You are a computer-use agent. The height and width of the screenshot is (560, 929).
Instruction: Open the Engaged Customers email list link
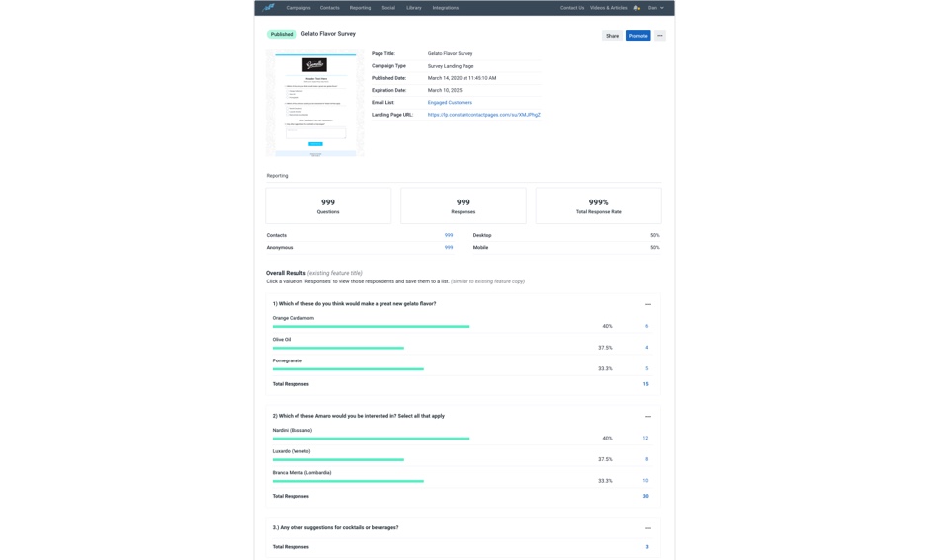[x=450, y=103]
